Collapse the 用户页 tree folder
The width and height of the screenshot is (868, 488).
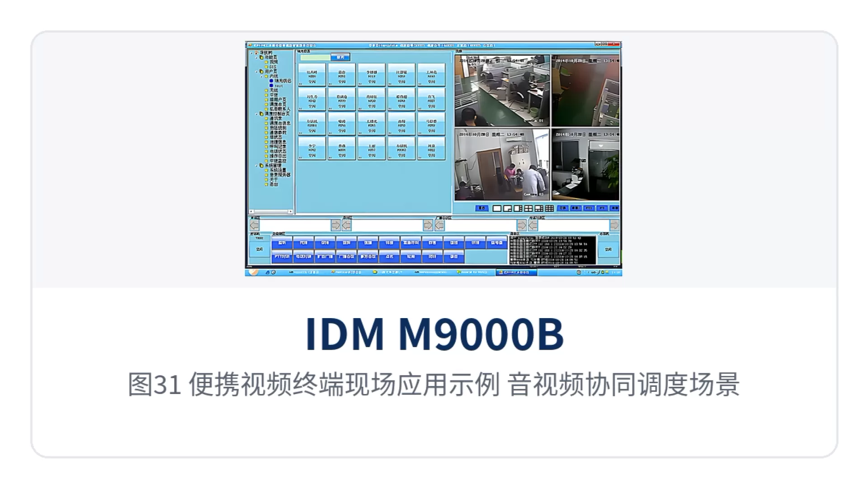tap(256, 71)
